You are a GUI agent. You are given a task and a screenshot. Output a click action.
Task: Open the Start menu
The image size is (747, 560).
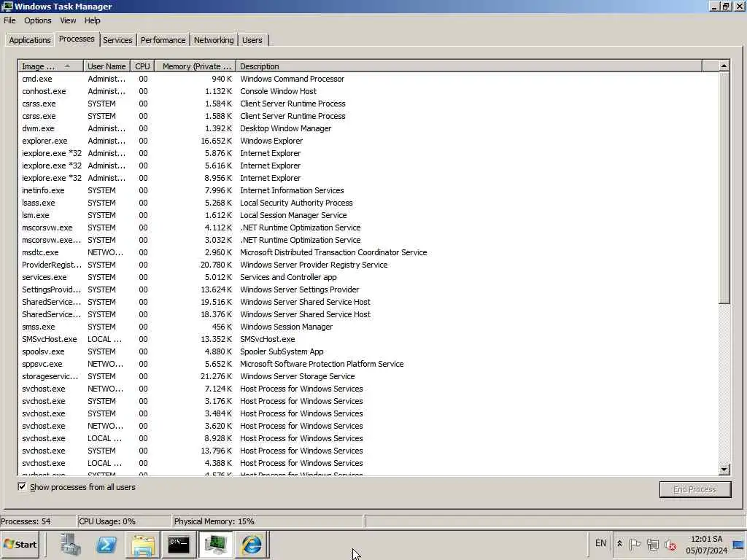(20, 544)
